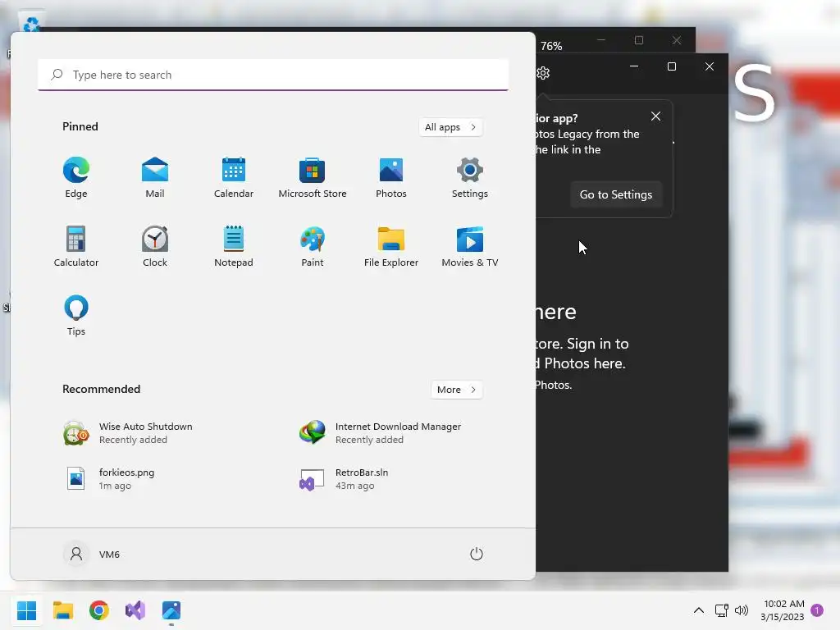Screen dimensions: 840x630
Task: Click the Type here to search box
Action: click(273, 75)
